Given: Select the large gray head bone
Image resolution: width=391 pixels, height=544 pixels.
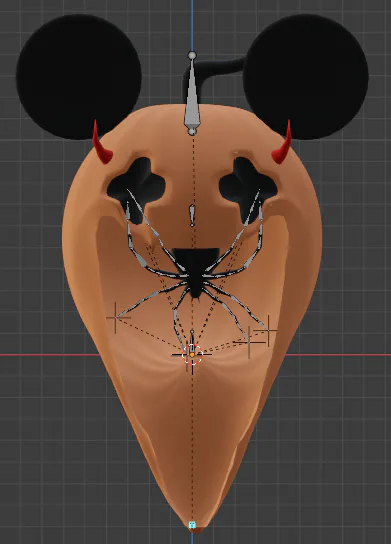Looking at the screenshot, I should [x=192, y=94].
